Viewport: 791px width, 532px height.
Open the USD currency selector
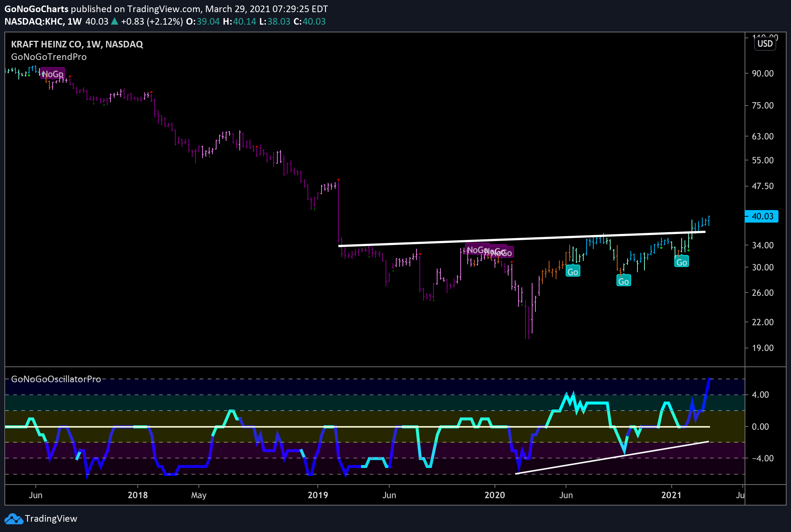click(x=765, y=44)
